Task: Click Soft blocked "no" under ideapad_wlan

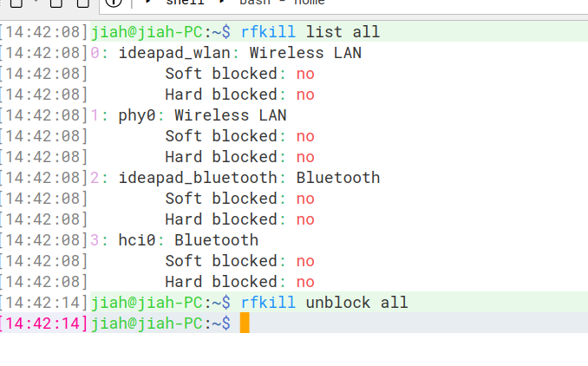Action: click(305, 74)
